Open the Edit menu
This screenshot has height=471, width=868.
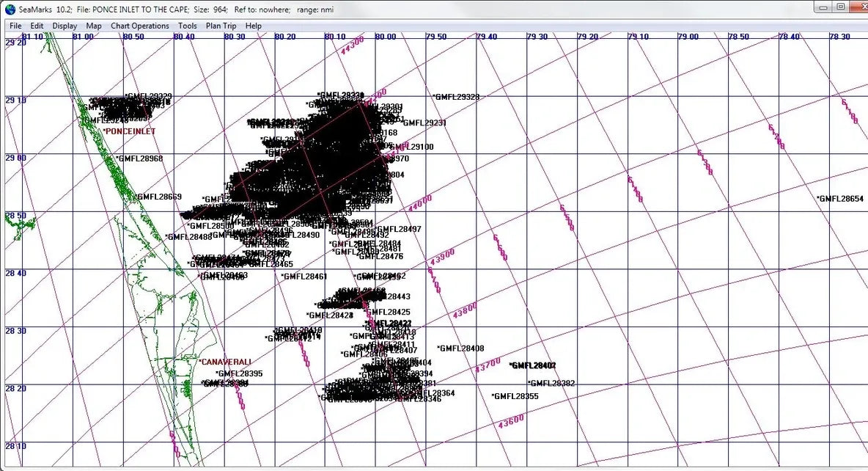(x=37, y=26)
